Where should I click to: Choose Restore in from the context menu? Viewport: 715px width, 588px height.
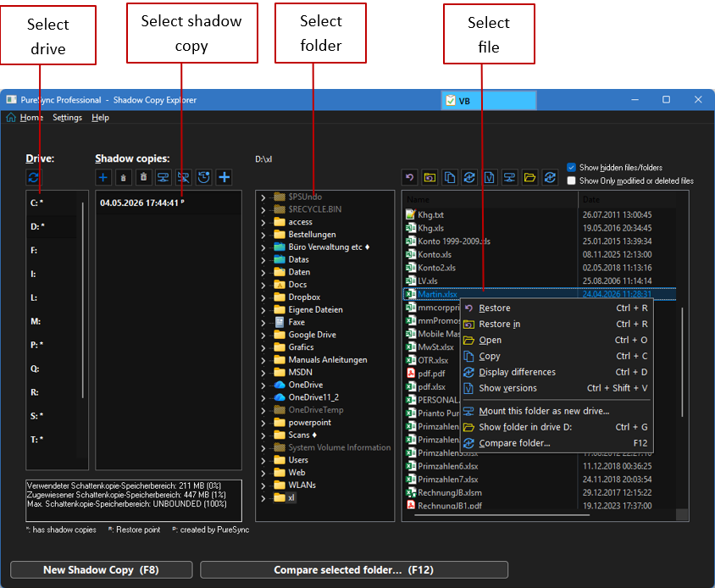click(556, 324)
